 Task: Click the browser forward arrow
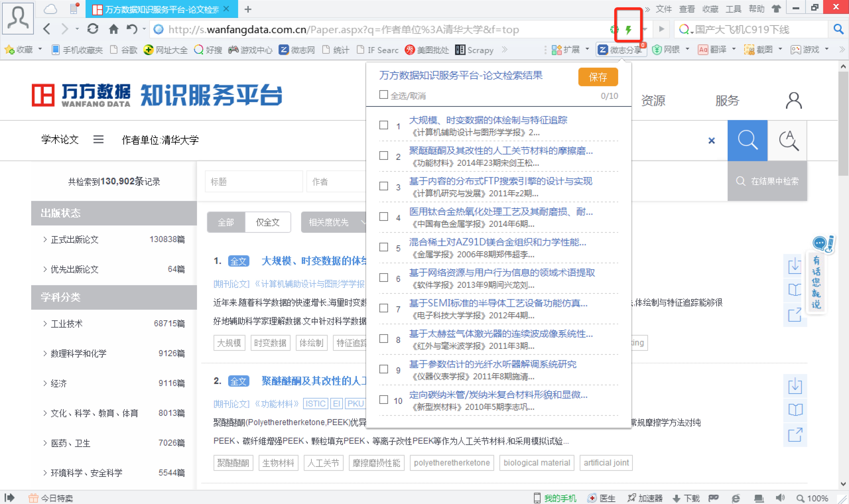tap(65, 29)
